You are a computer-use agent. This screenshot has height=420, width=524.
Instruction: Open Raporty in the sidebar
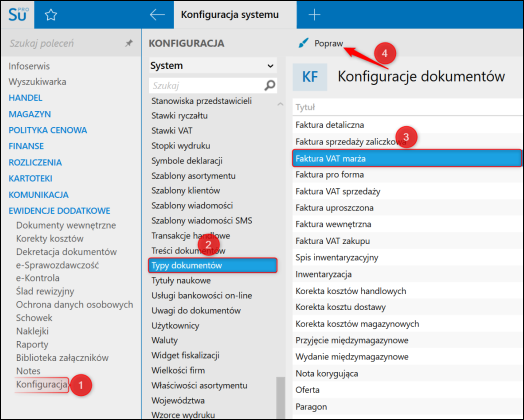(x=32, y=344)
